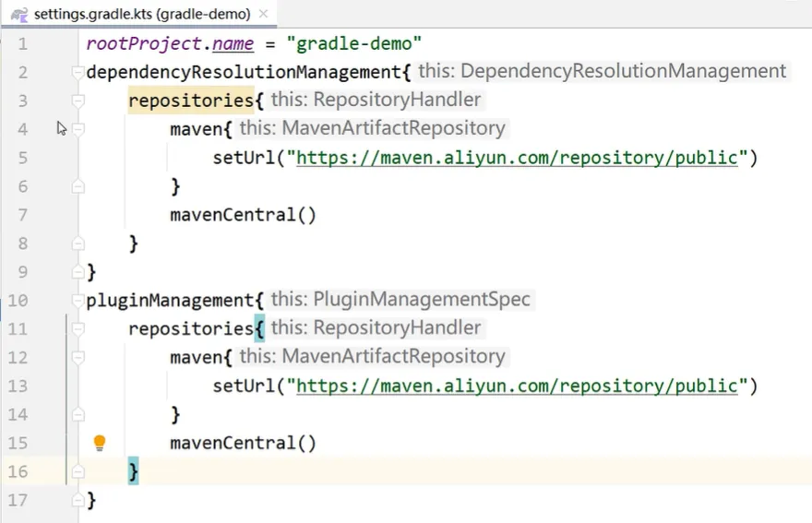
Task: Click MavenArtifactRepository hint on line 12
Action: 373,356
